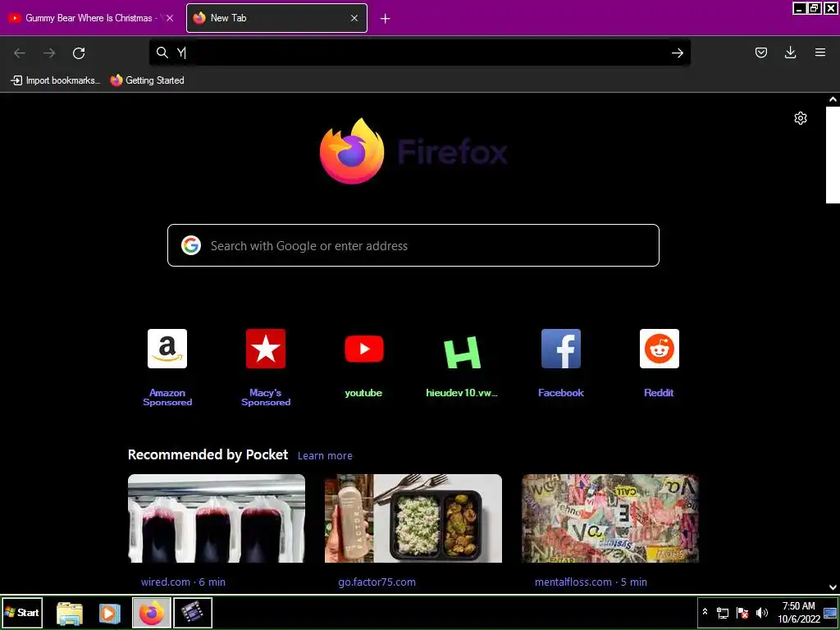Click the Search with Google field
Viewport: 840px width, 630px height.
tap(413, 245)
